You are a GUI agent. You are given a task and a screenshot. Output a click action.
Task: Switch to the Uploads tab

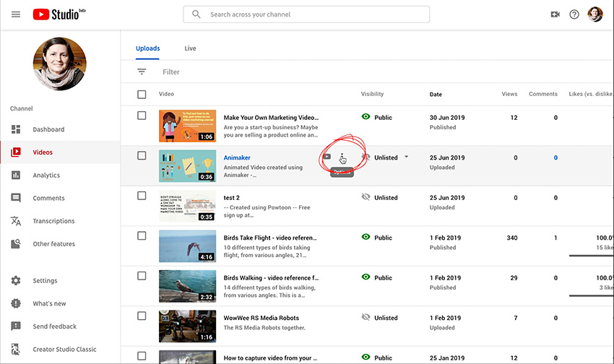(147, 48)
